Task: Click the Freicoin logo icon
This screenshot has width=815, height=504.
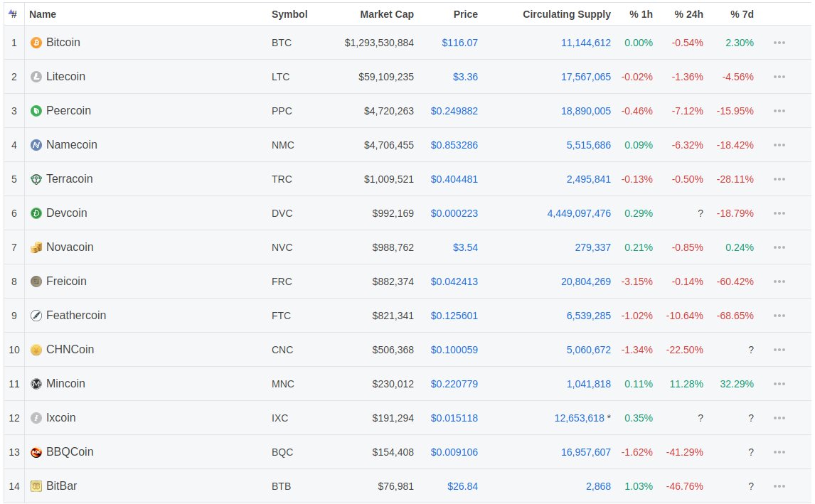Action: point(36,282)
